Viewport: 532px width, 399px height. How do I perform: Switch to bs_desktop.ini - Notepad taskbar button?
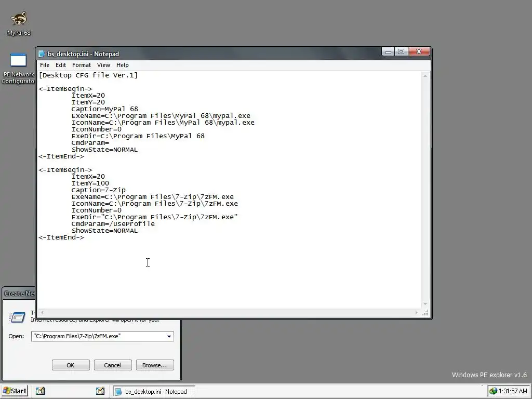[154, 391]
